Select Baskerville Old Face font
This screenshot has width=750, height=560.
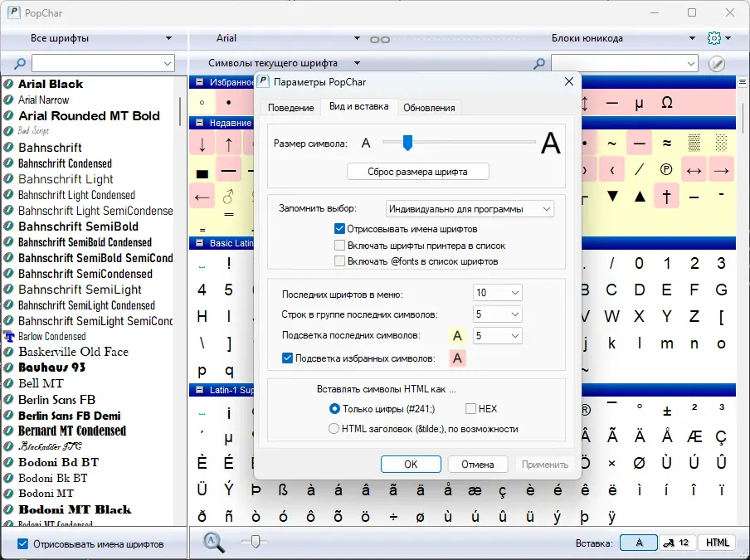73,352
